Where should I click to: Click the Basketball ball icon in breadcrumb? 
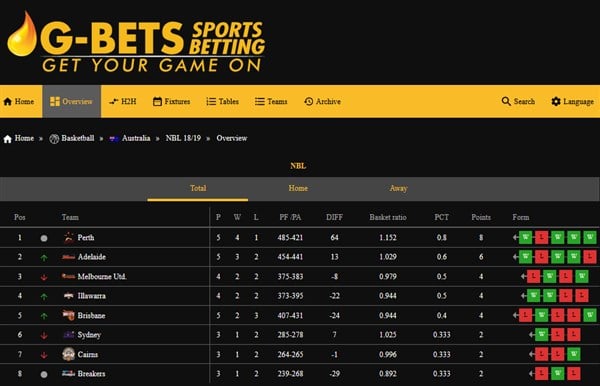click(54, 139)
